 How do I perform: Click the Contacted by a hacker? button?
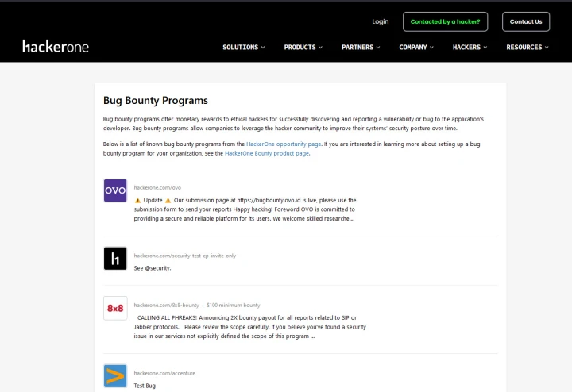coord(446,22)
